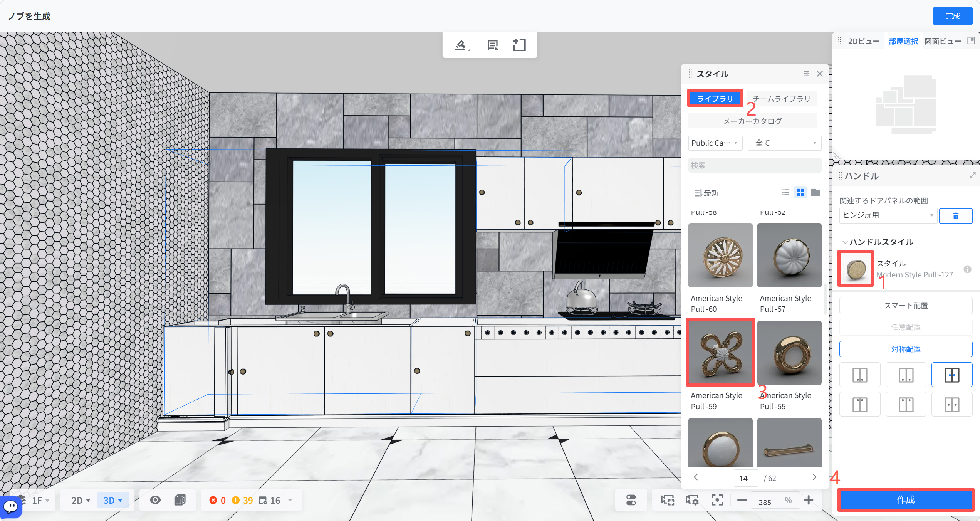Open the frame settings gear icon
The image size is (980, 521).
(692, 500)
